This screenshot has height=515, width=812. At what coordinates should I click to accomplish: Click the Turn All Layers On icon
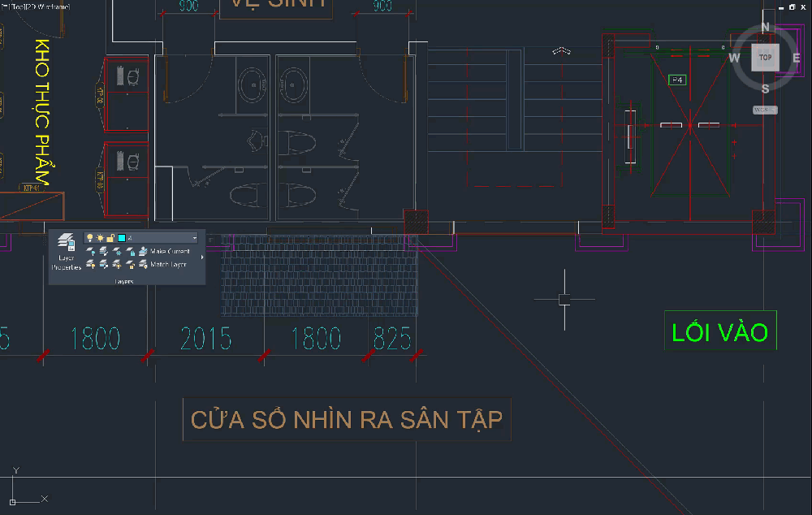91,264
